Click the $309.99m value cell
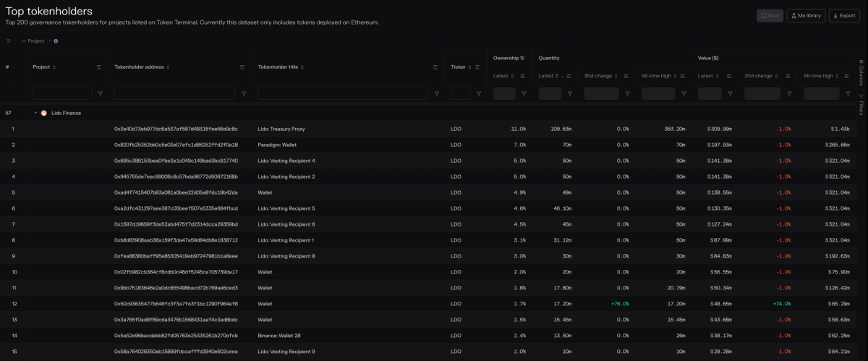 pos(719,129)
